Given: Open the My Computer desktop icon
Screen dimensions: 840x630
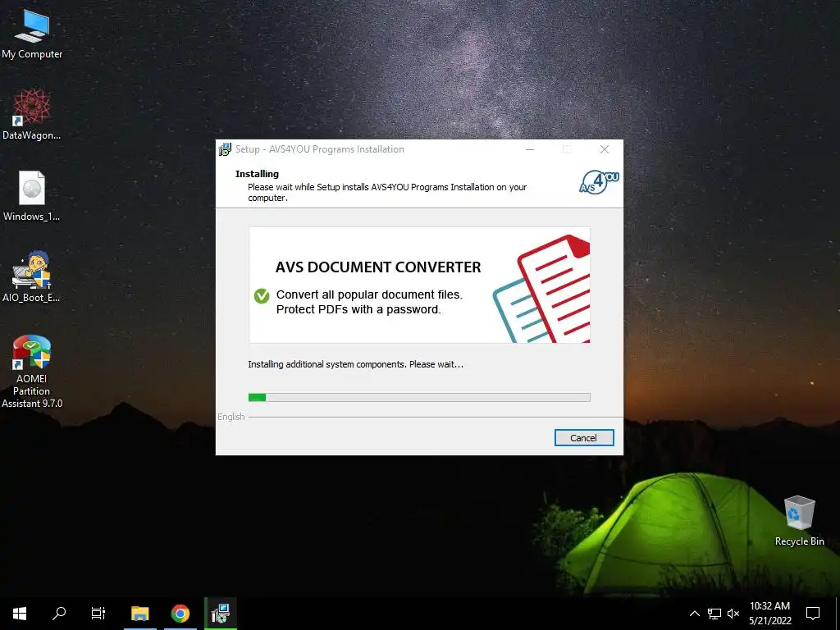Looking at the screenshot, I should [x=32, y=34].
